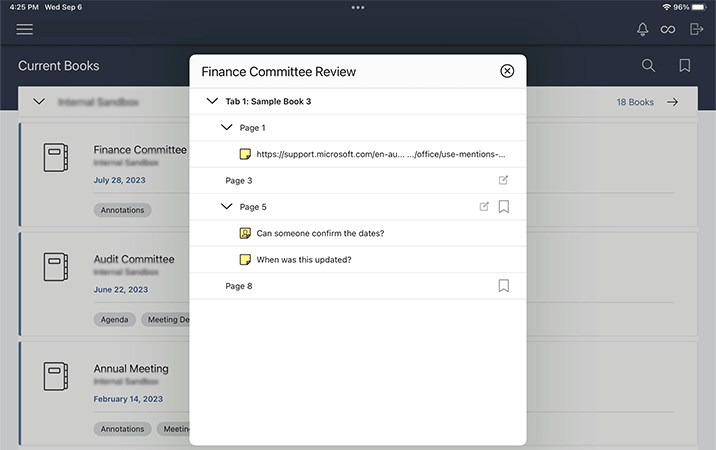Viewport: 716px width, 450px height.
Task: Collapse Tab 1: Sample Book 3
Action: (212, 101)
